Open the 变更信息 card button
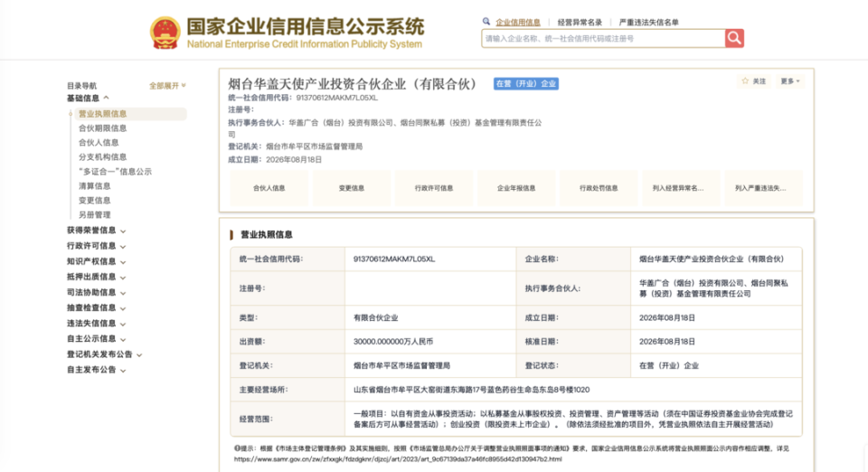This screenshot has height=472, width=868. coord(352,188)
